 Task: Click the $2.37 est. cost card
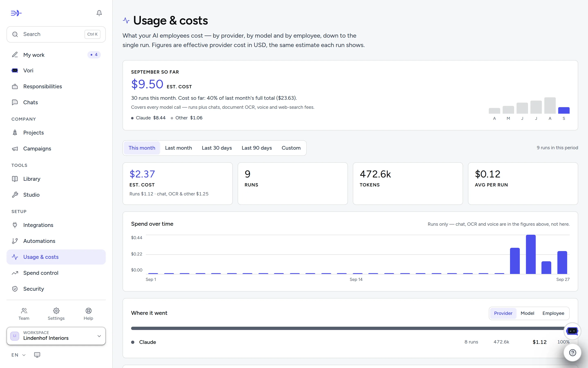[178, 184]
